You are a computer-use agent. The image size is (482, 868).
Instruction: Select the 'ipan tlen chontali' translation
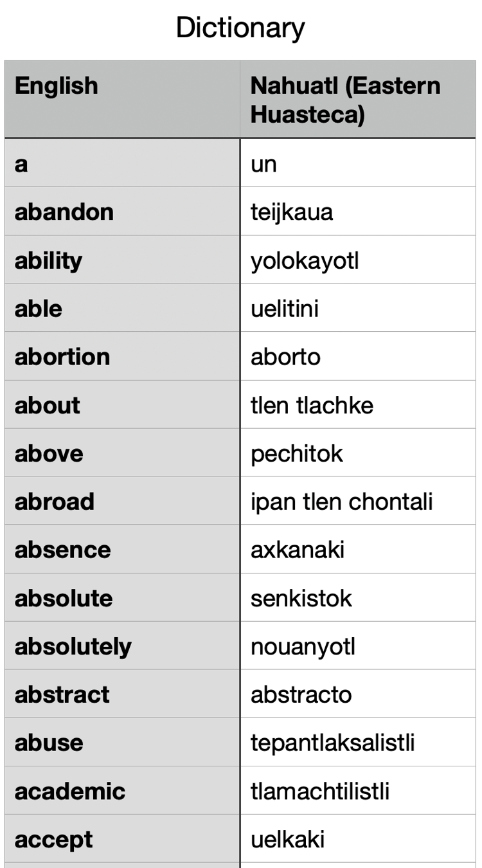tap(341, 502)
